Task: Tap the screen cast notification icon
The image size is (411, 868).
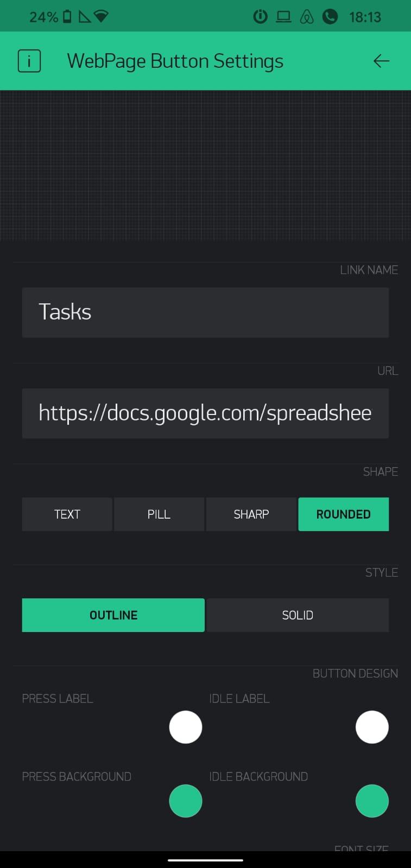Action: 284,16
